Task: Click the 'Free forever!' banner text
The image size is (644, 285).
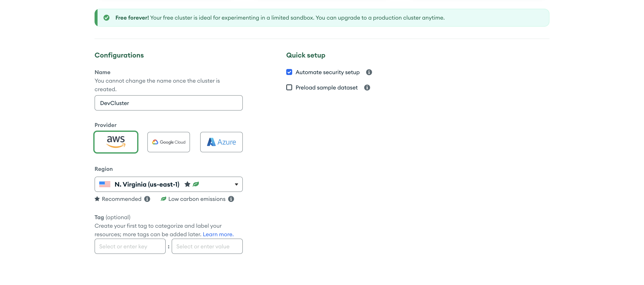Action: (x=132, y=17)
